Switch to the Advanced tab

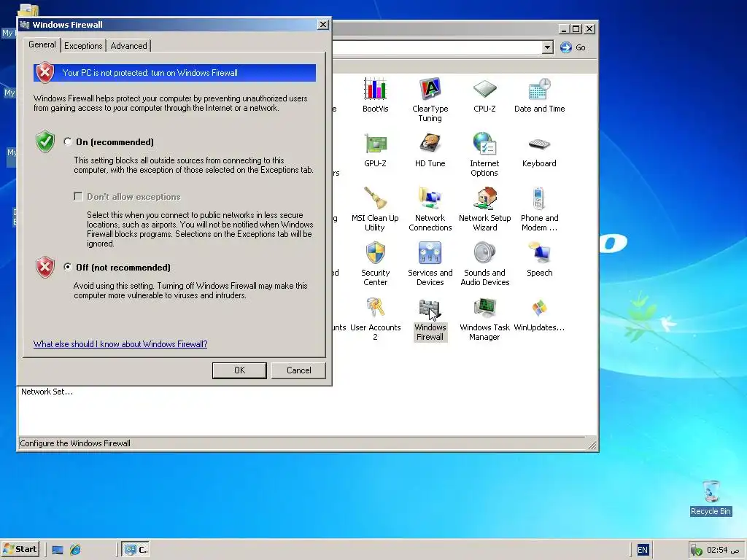(128, 46)
